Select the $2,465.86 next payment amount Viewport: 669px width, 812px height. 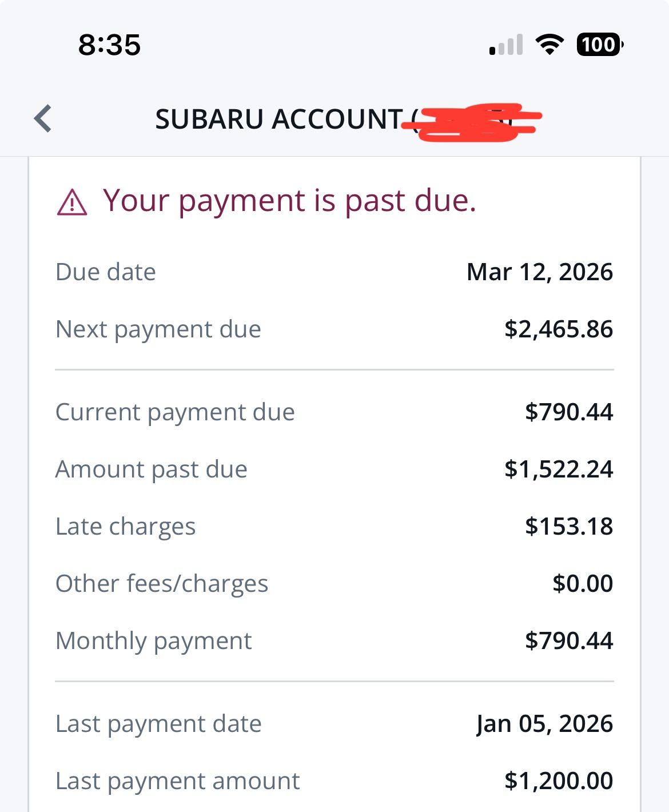[x=559, y=329]
